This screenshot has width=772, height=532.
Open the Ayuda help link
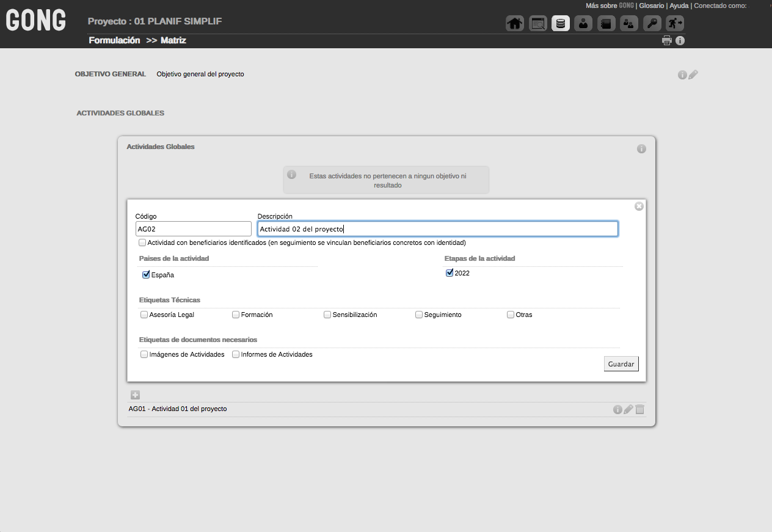pyautogui.click(x=679, y=5)
